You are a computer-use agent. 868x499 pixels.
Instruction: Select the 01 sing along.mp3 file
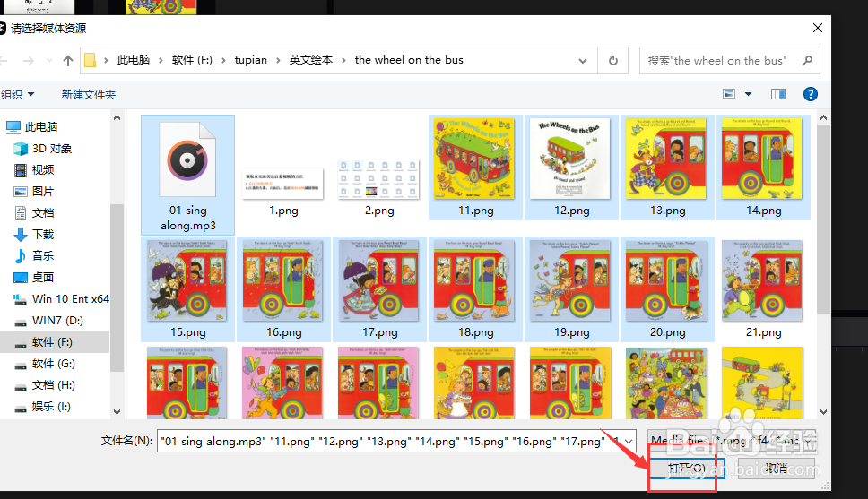click(187, 175)
